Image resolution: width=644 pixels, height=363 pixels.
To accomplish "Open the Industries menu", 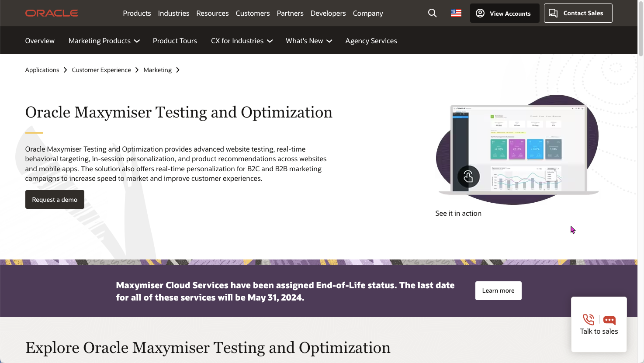I will (173, 13).
